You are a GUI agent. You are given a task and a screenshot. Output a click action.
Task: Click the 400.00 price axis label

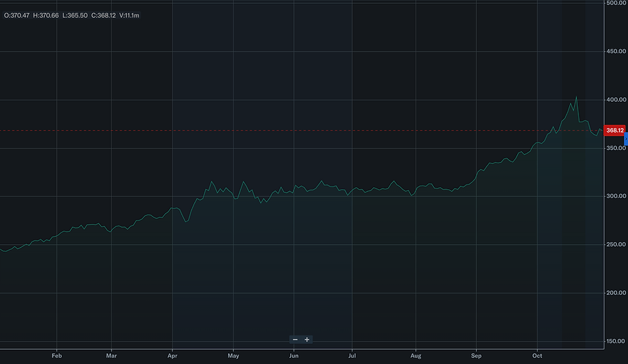616,100
